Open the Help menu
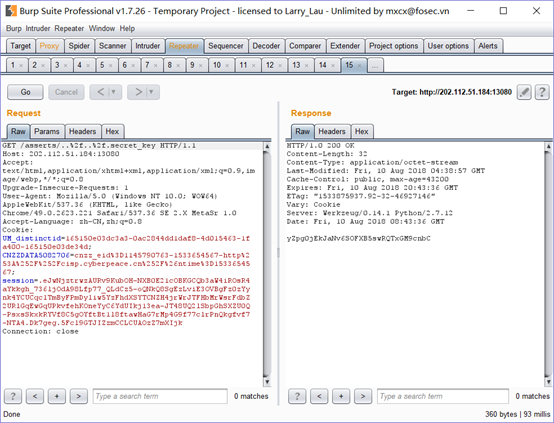Image resolution: width=554 pixels, height=423 pixels. [127, 29]
